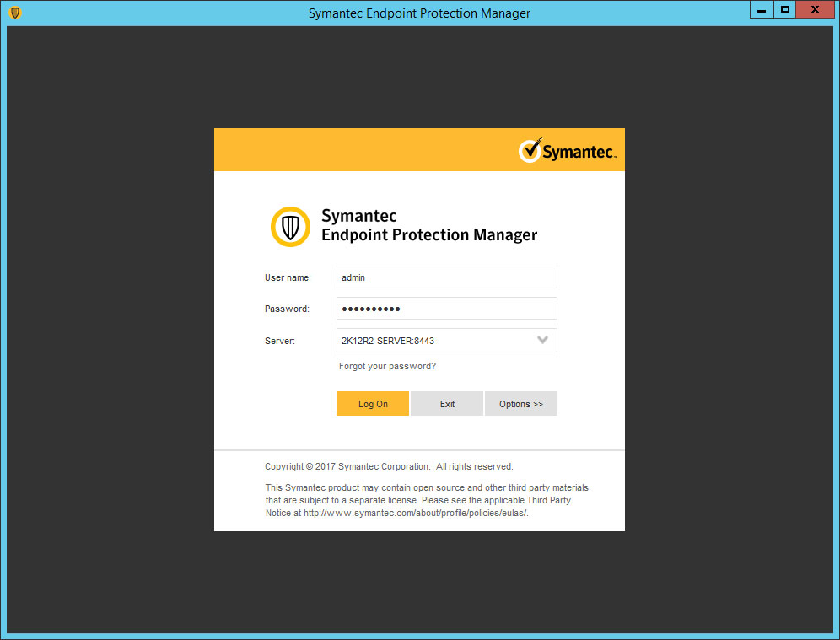840x640 pixels.
Task: Maximize the Symantec Endpoint Protection Manager window
Action: coord(785,9)
